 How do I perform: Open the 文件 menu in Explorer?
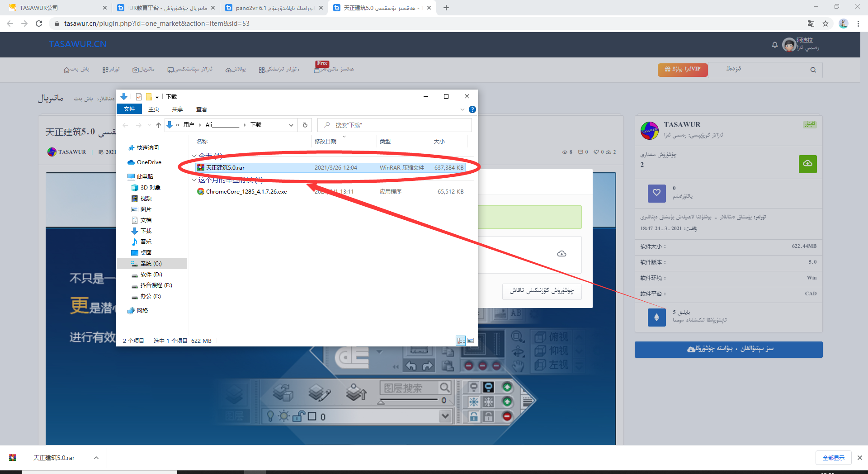tap(129, 109)
